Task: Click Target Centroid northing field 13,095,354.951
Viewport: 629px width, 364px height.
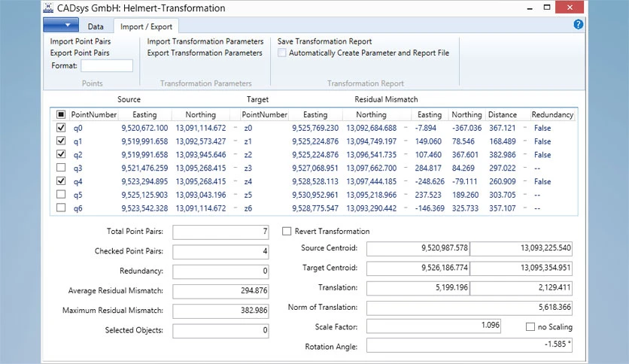Action: tap(521, 268)
